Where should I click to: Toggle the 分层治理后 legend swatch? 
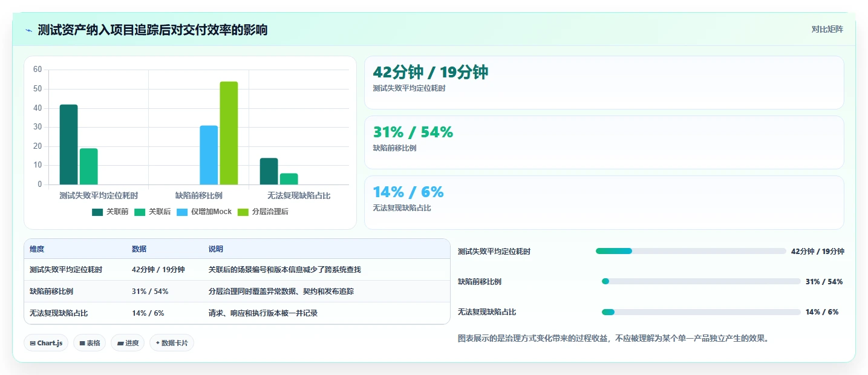pyautogui.click(x=243, y=212)
